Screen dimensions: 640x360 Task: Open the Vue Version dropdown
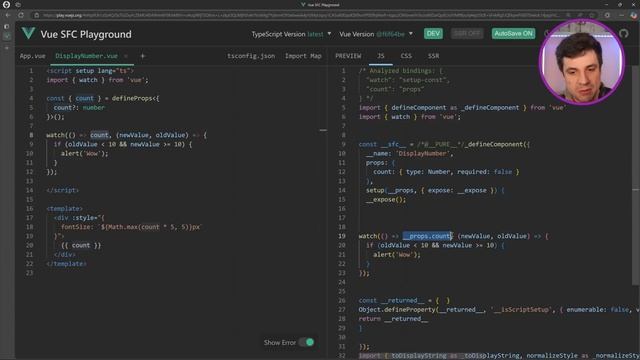(376, 34)
